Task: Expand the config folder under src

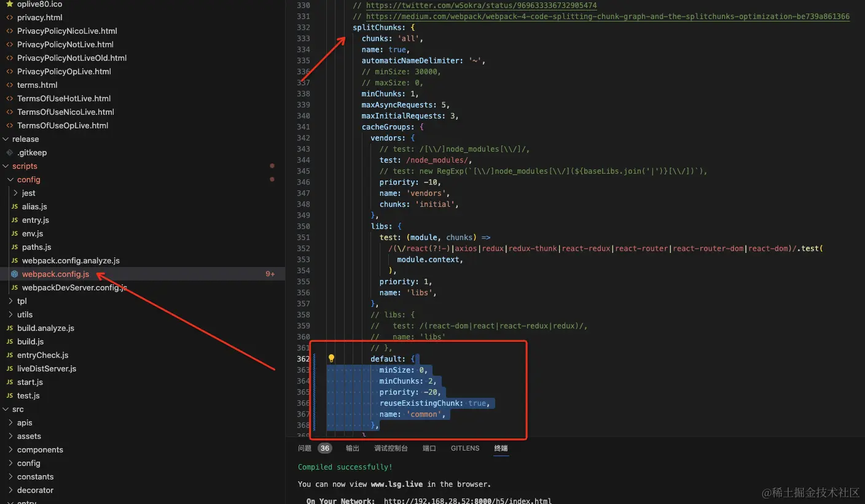Action: [10, 463]
